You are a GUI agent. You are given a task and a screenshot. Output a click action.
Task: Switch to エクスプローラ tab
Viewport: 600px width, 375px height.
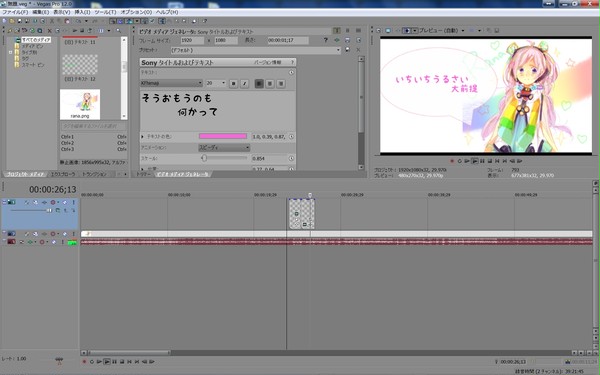click(x=63, y=174)
